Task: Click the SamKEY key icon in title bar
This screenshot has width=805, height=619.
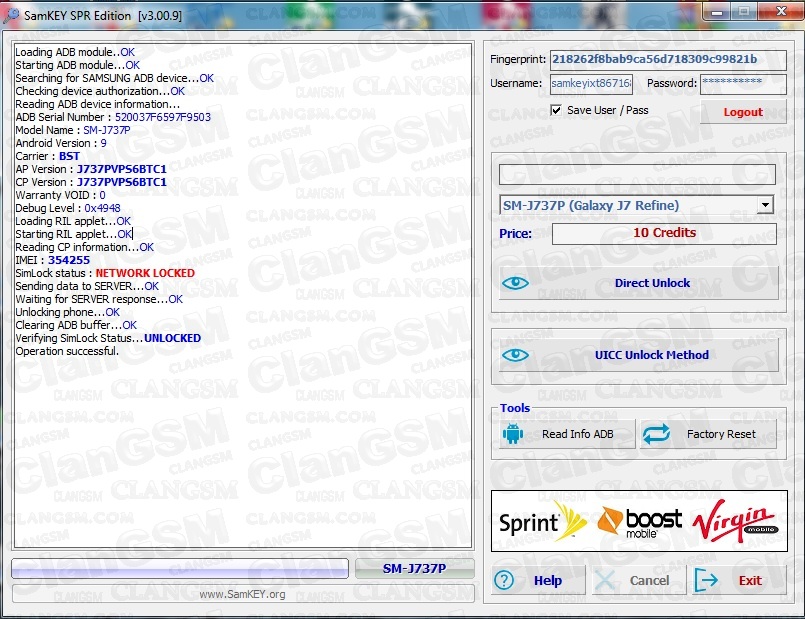Action: point(10,15)
